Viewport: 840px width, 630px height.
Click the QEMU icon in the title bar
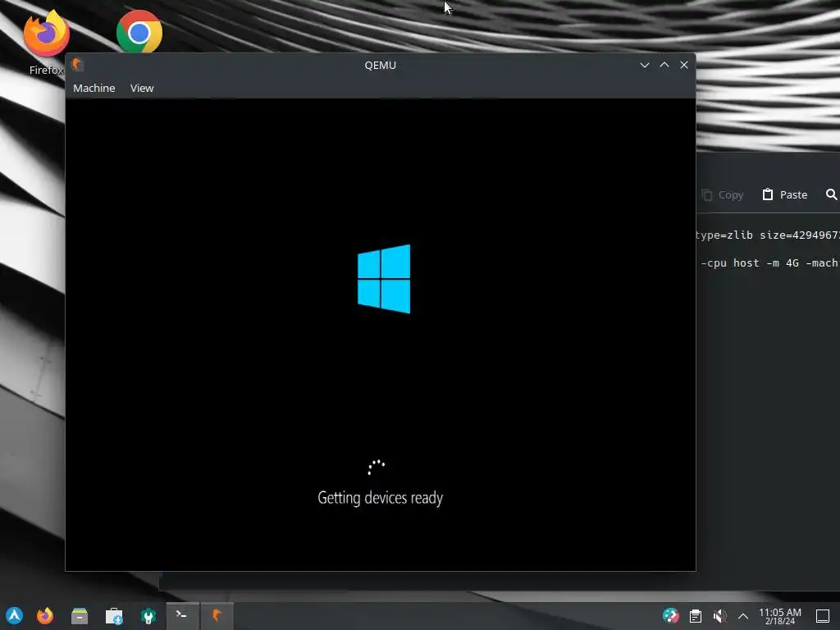click(77, 65)
